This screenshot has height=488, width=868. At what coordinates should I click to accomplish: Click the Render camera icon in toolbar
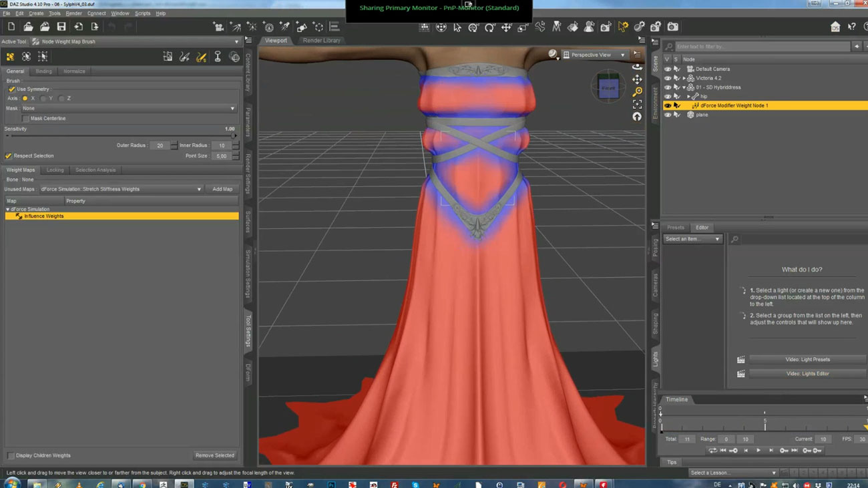(x=673, y=27)
